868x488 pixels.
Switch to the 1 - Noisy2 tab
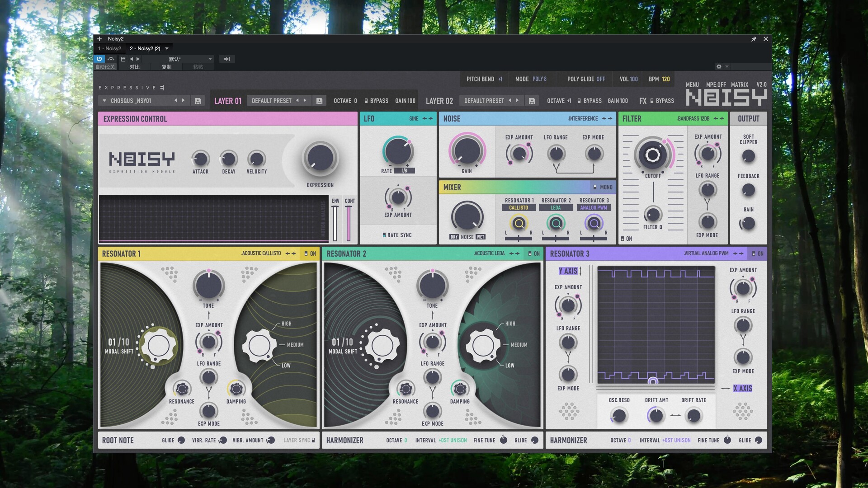(110, 49)
